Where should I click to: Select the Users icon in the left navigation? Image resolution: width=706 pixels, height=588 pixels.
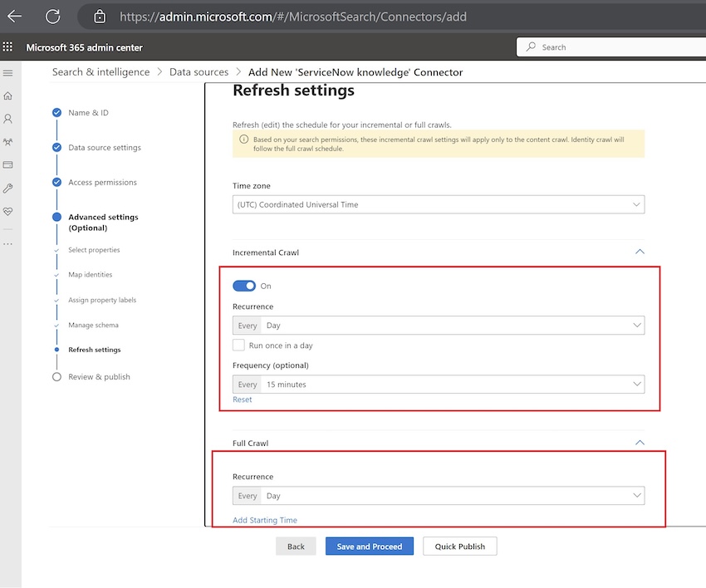pos(8,119)
